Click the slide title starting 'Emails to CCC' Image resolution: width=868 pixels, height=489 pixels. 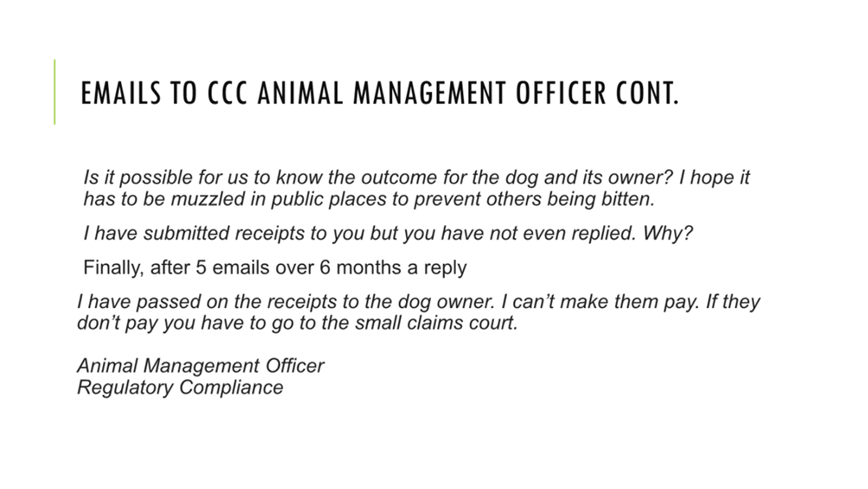[380, 93]
